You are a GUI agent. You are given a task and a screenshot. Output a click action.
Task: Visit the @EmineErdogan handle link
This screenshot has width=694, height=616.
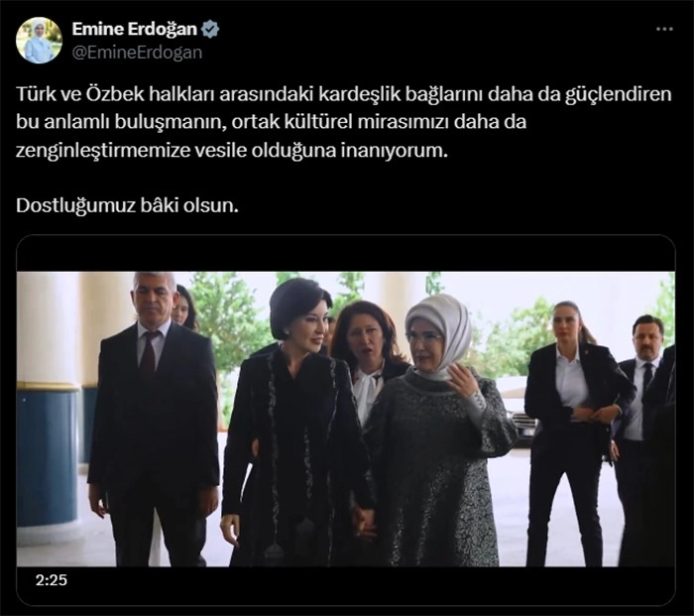coord(137,53)
